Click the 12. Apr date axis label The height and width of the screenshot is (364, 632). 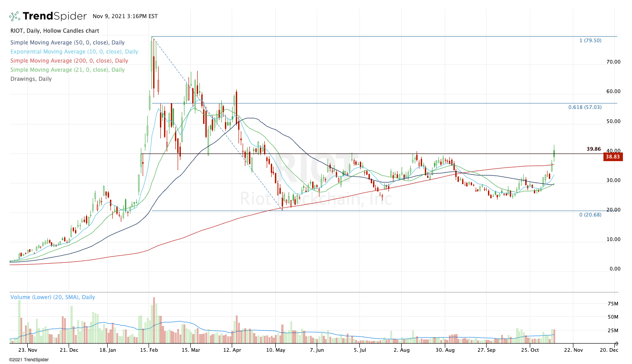[232, 350]
